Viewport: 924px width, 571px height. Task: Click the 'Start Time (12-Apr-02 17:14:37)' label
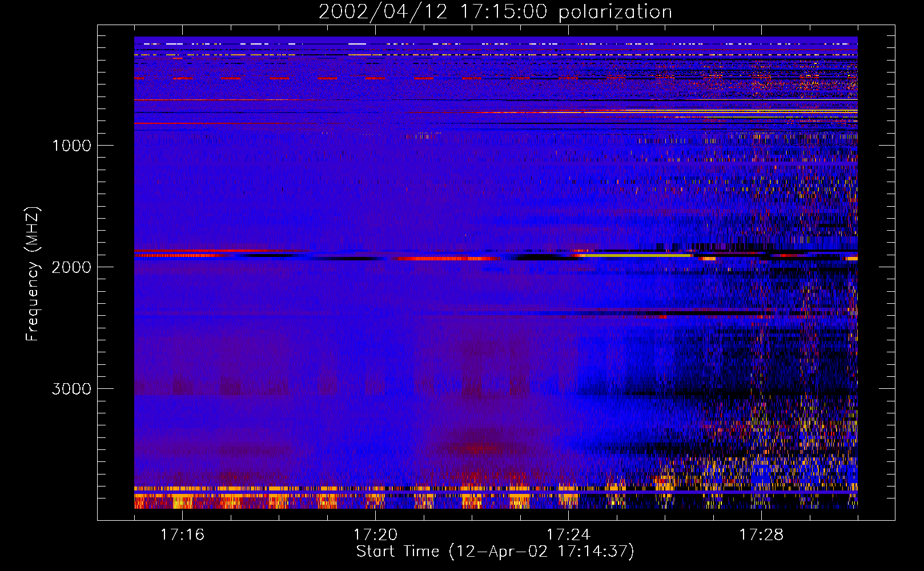495,552
